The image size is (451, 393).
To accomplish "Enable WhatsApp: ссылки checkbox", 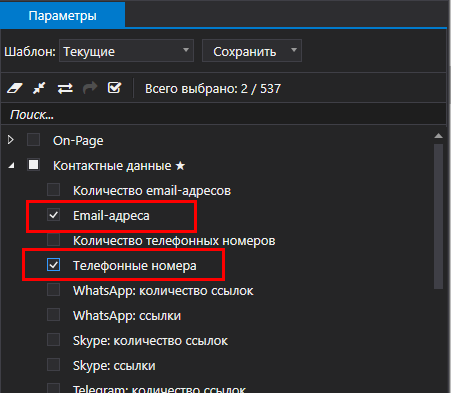I will (x=53, y=315).
